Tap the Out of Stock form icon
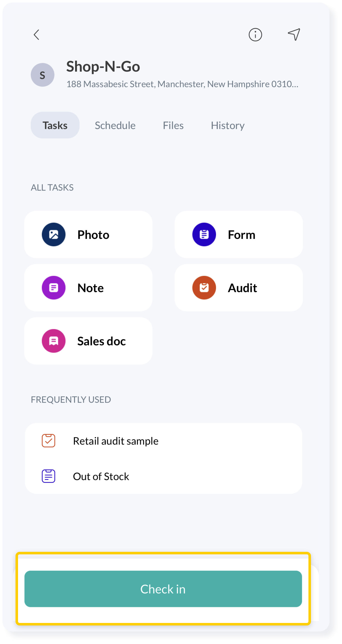This screenshot has width=342, height=644. 48,476
